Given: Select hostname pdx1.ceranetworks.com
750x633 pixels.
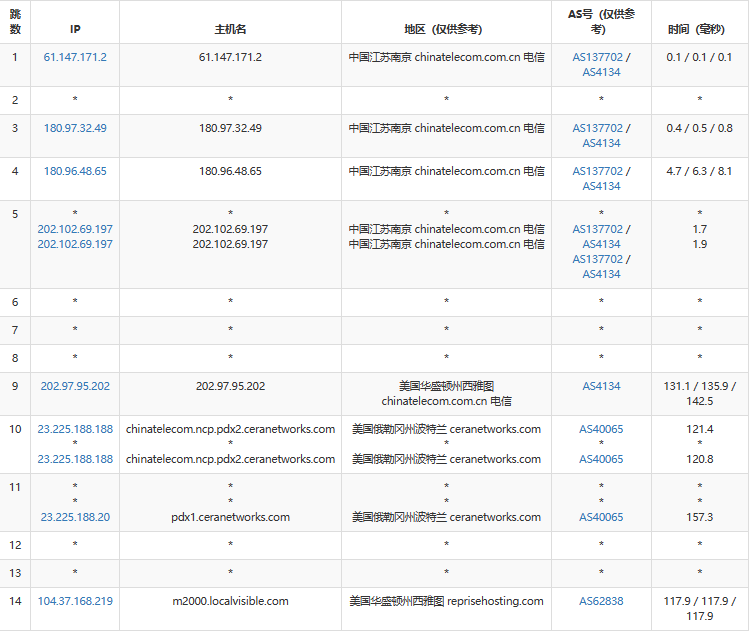Looking at the screenshot, I should point(231,517).
